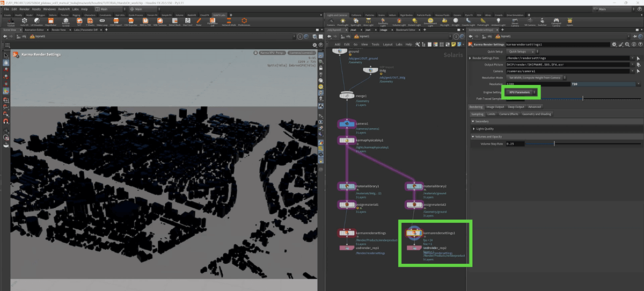Expand the Lights Quality section
Image resolution: width=644 pixels, height=291 pixels.
click(485, 129)
